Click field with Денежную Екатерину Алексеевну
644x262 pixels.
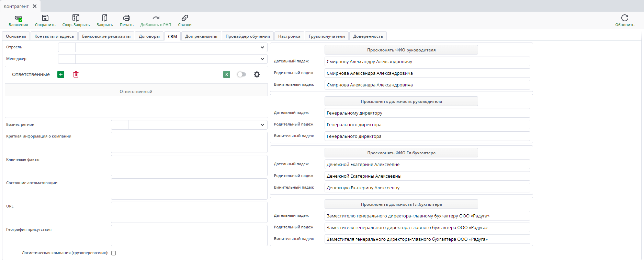coord(427,188)
